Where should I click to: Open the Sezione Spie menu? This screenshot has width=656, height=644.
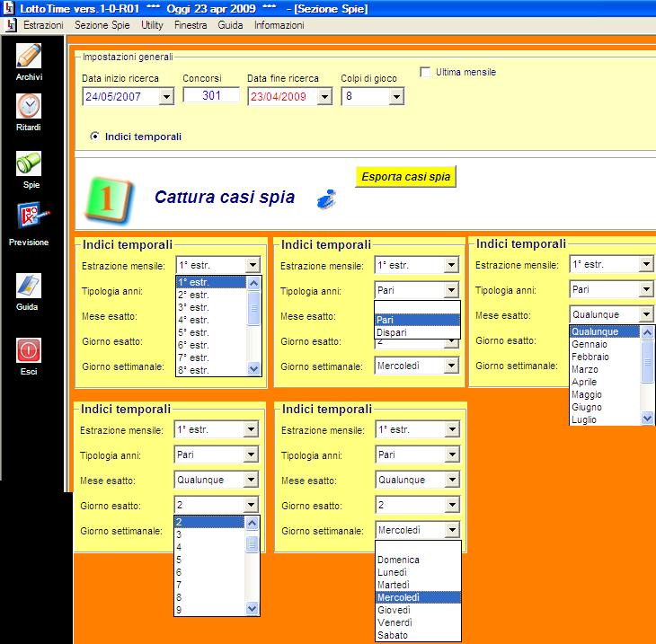[x=102, y=25]
